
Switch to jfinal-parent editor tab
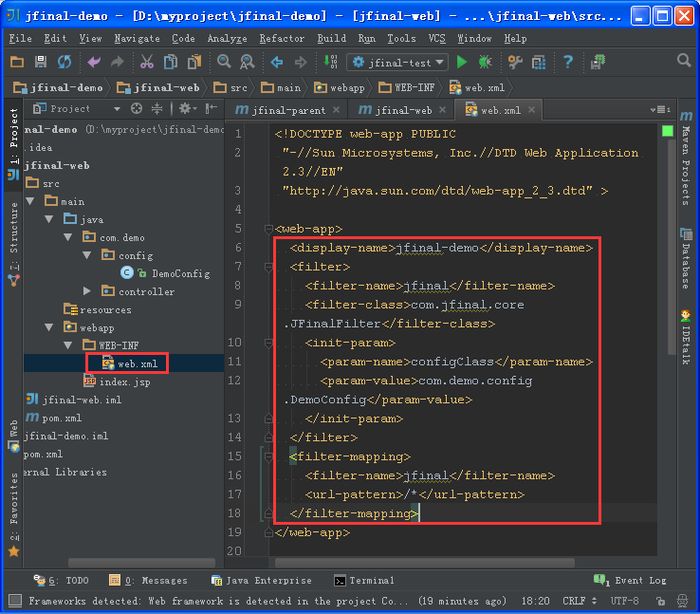pos(287,110)
